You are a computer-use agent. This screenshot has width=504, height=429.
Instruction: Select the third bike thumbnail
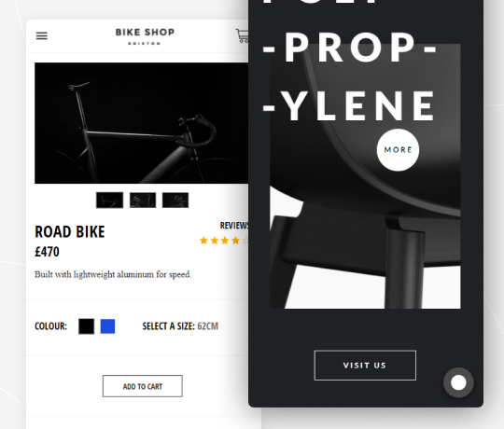tap(175, 201)
